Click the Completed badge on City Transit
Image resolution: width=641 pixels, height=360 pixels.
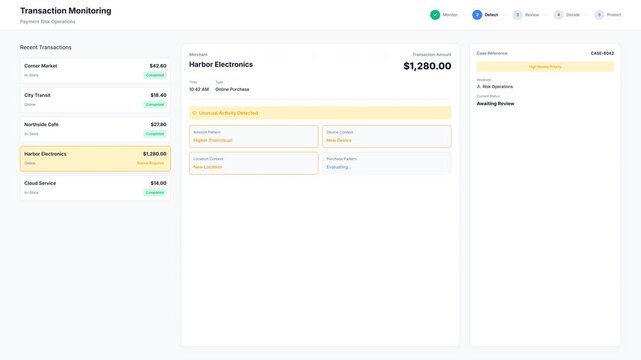pos(155,105)
